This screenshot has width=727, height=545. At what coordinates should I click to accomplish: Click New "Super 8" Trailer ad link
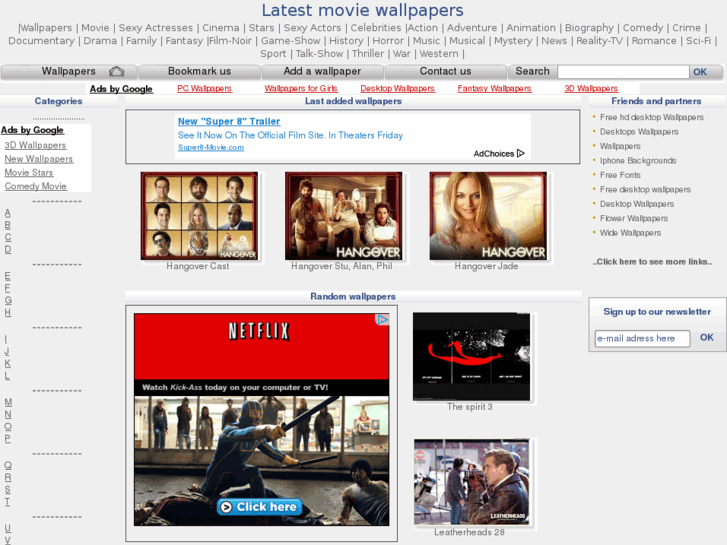click(x=229, y=122)
